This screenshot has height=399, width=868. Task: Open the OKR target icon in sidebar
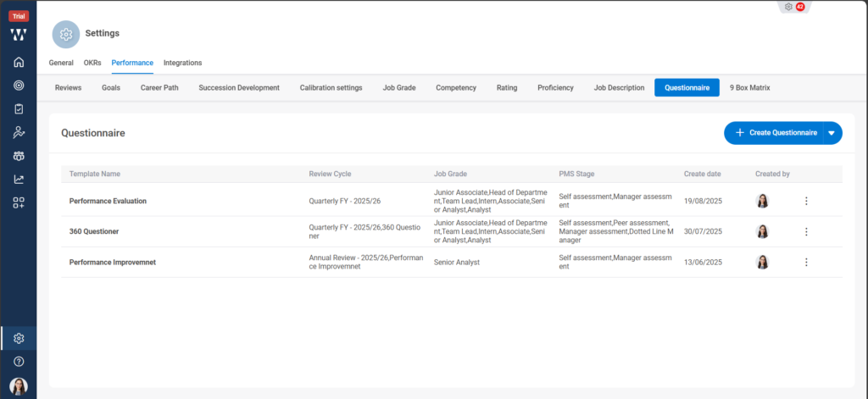[19, 86]
